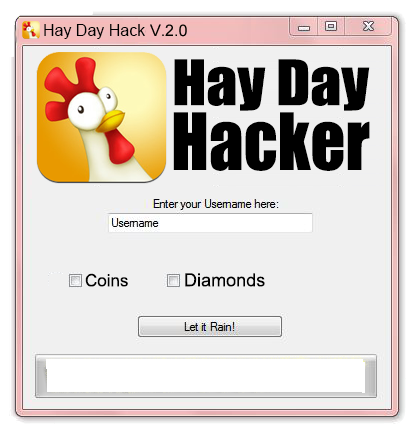Click the large Hay Day chicken logo
This screenshot has height=434, width=415.
[x=101, y=117]
